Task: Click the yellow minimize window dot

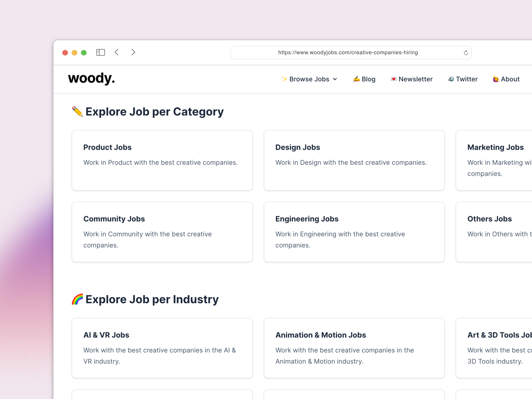Action: pyautogui.click(x=74, y=53)
